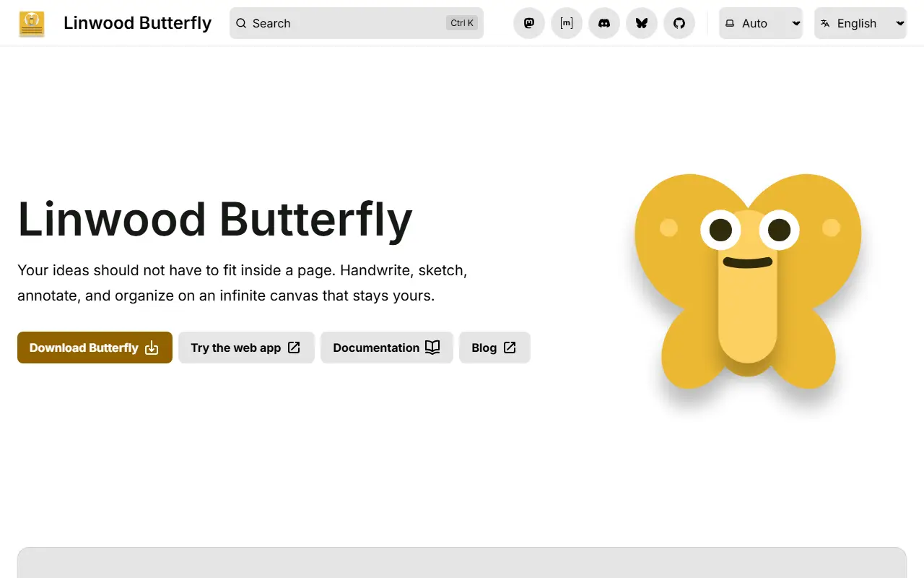Image resolution: width=924 pixels, height=578 pixels.
Task: Open Try the web app
Action: [x=246, y=348]
